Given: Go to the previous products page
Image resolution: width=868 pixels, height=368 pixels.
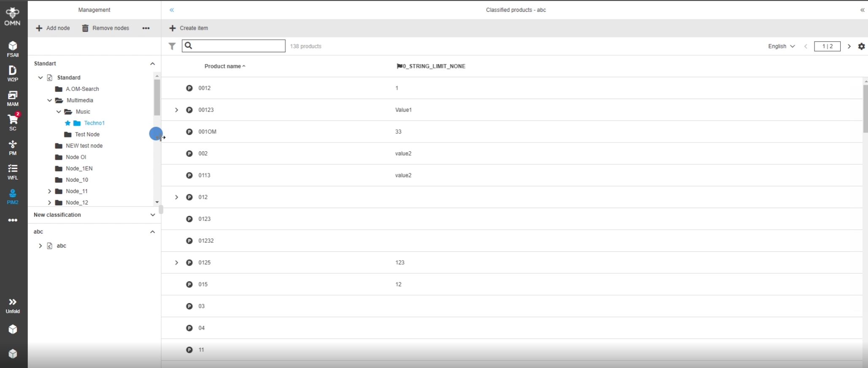Looking at the screenshot, I should [x=806, y=46].
